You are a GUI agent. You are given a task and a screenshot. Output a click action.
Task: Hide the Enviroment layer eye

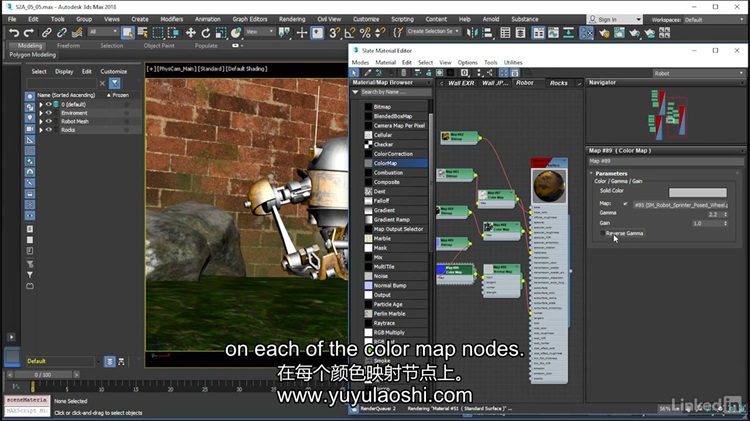point(48,113)
